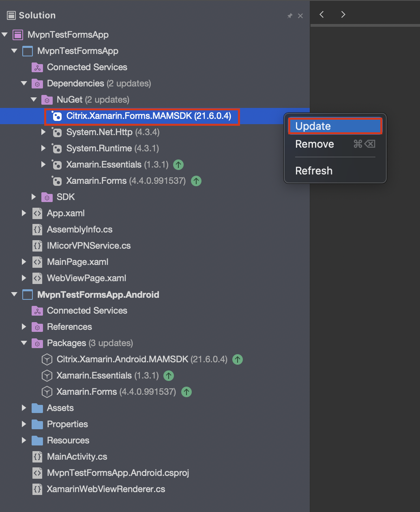Click the MainActivity.cs file icon
420x512 pixels.
click(37, 457)
